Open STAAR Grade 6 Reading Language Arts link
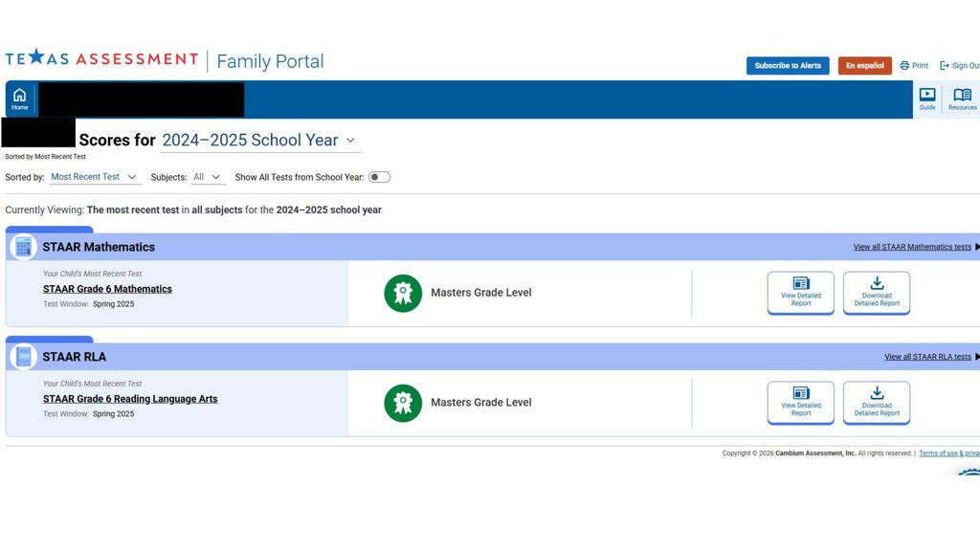The image size is (980, 551). pyautogui.click(x=130, y=399)
